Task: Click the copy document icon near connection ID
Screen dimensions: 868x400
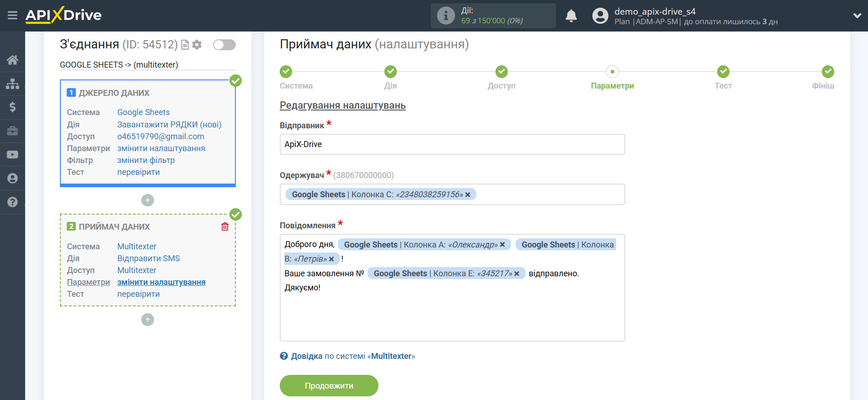Action: 185,45
